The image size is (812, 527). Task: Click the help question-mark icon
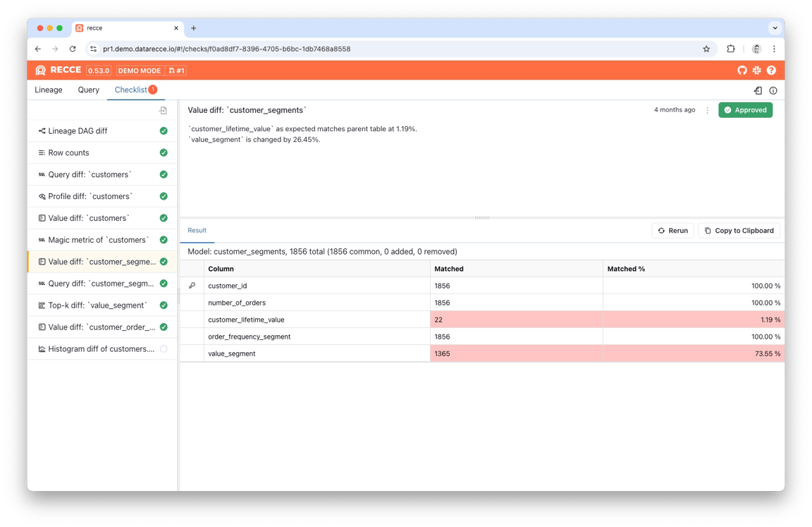(x=770, y=70)
